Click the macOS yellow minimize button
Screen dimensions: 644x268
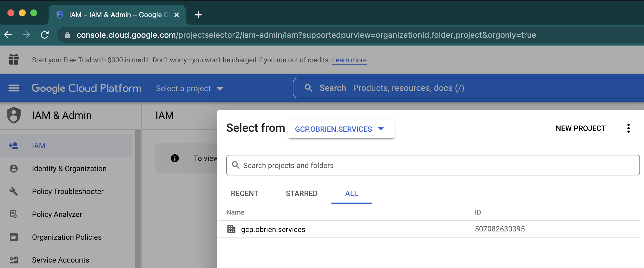pyautogui.click(x=22, y=13)
